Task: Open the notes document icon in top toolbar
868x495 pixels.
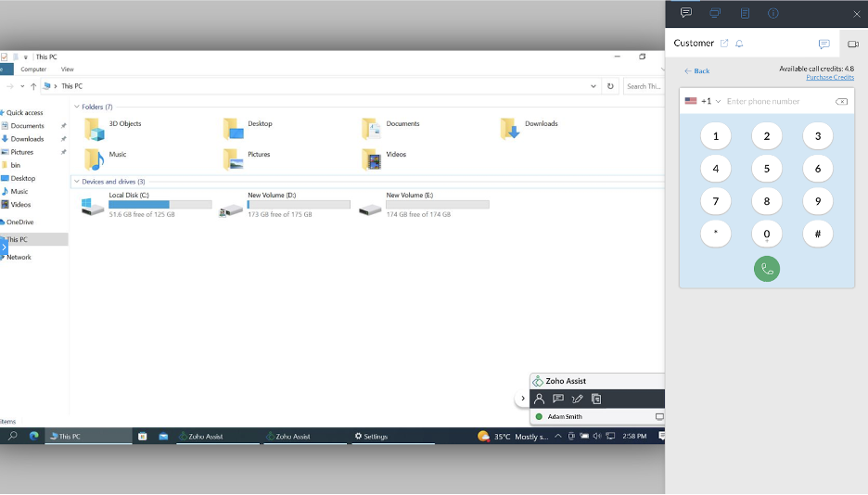Action: (x=745, y=13)
